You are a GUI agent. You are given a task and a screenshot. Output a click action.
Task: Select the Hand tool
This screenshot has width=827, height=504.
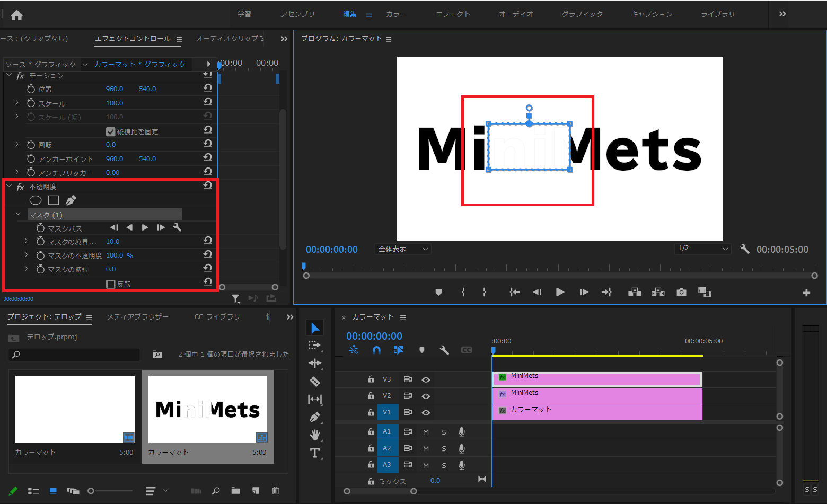click(315, 435)
